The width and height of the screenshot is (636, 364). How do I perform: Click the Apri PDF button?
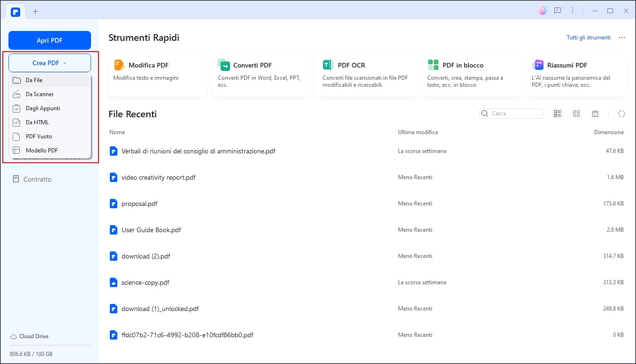[x=50, y=40]
